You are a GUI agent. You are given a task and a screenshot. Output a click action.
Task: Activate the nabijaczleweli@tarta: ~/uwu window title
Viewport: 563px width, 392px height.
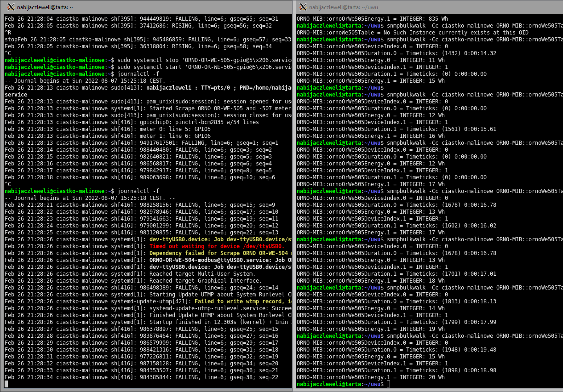(x=342, y=7)
